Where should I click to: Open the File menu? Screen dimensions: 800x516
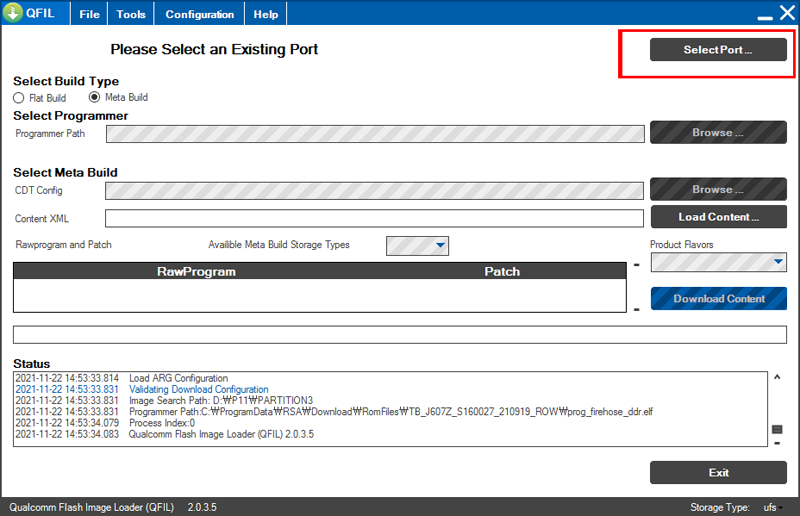click(x=89, y=14)
